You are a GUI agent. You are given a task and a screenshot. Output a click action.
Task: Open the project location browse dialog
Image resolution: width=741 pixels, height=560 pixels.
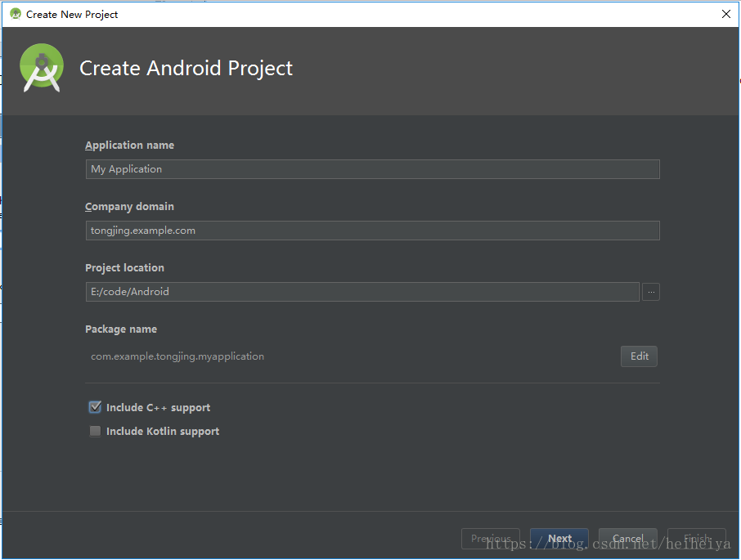tap(650, 292)
